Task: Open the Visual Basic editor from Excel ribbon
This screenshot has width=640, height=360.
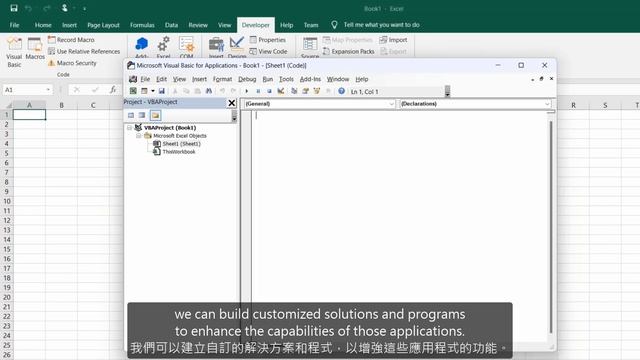Action: (14, 52)
